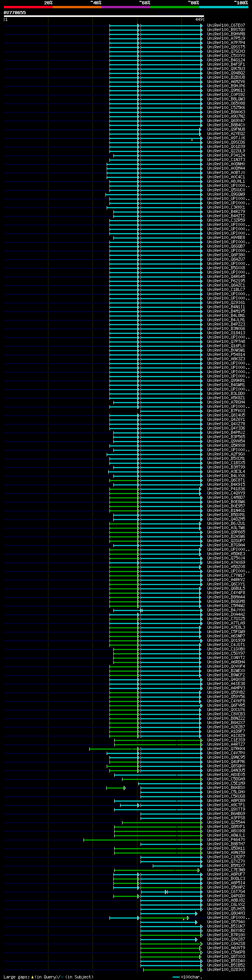Select the UniRef100_Q9FNU8 label
The width and height of the screenshot is (252, 980).
226,130
